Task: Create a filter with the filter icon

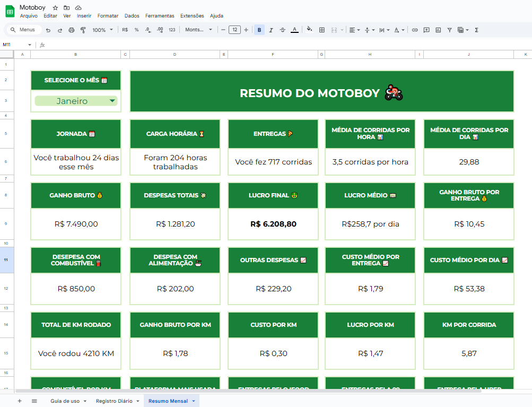Action: pyautogui.click(x=449, y=30)
